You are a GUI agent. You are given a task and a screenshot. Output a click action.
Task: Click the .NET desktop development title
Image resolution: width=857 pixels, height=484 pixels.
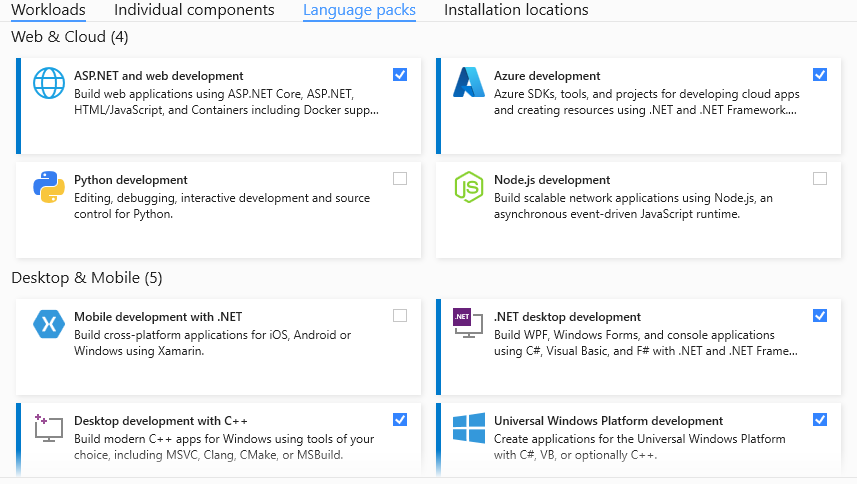coord(567,317)
